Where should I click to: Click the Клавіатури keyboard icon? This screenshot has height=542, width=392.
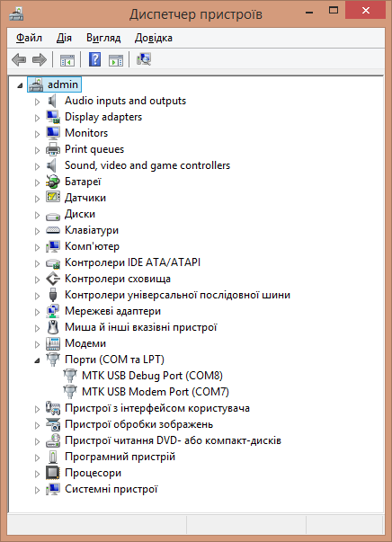point(53,230)
